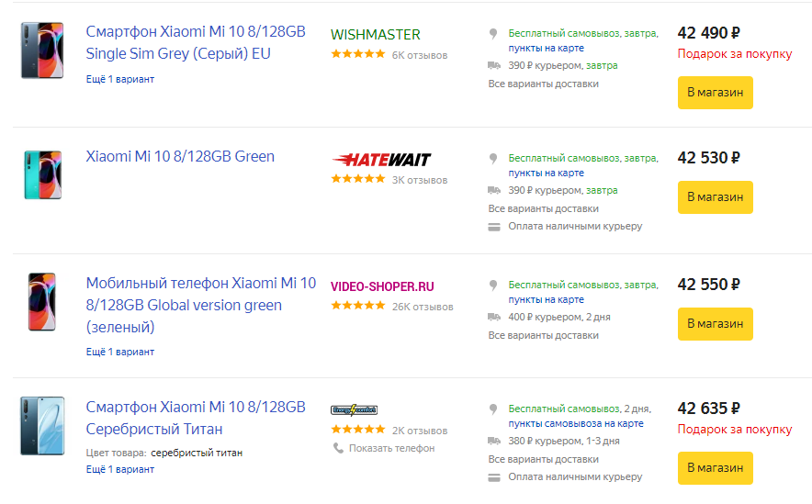Click Оплата наличными курьеру in HATEWAIT row
Screen dimensions: 812x504
coord(575,227)
